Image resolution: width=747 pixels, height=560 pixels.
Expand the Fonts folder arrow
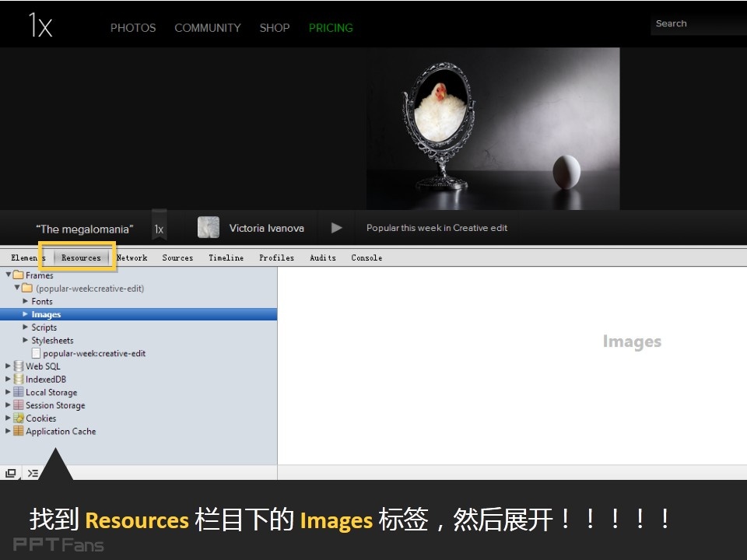26,301
